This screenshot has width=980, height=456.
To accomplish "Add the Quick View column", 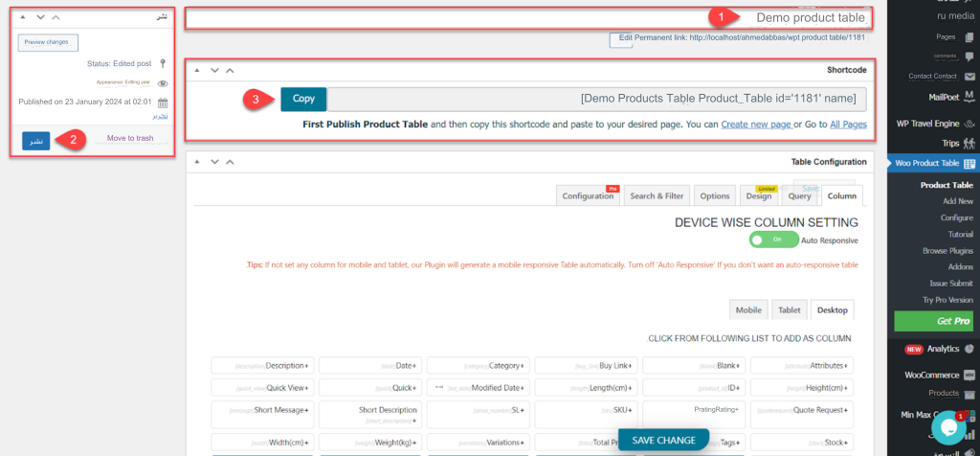I will (x=262, y=388).
